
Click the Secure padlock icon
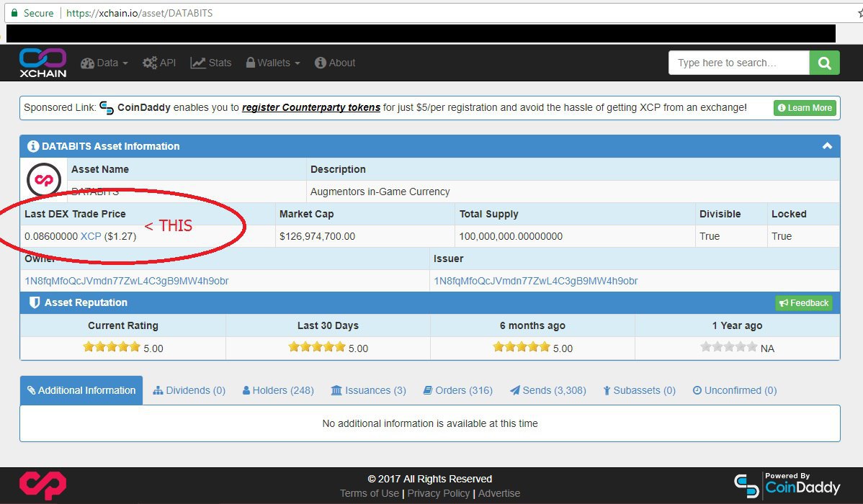14,13
